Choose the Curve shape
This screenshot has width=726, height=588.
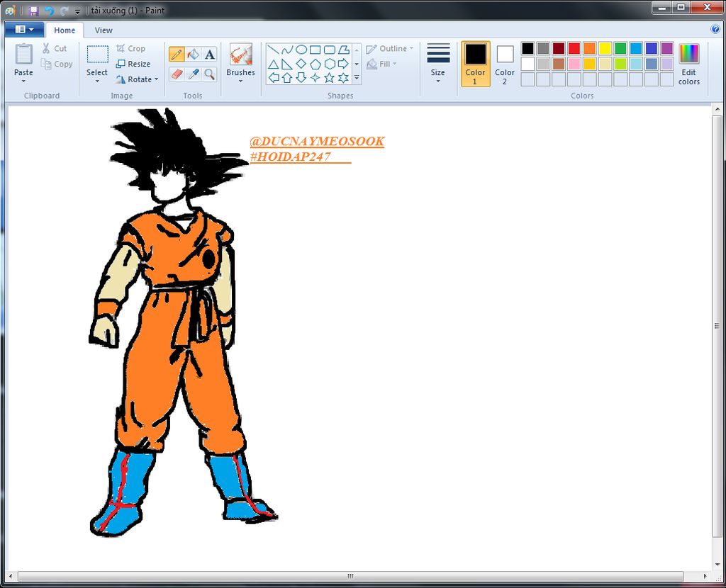(x=287, y=50)
